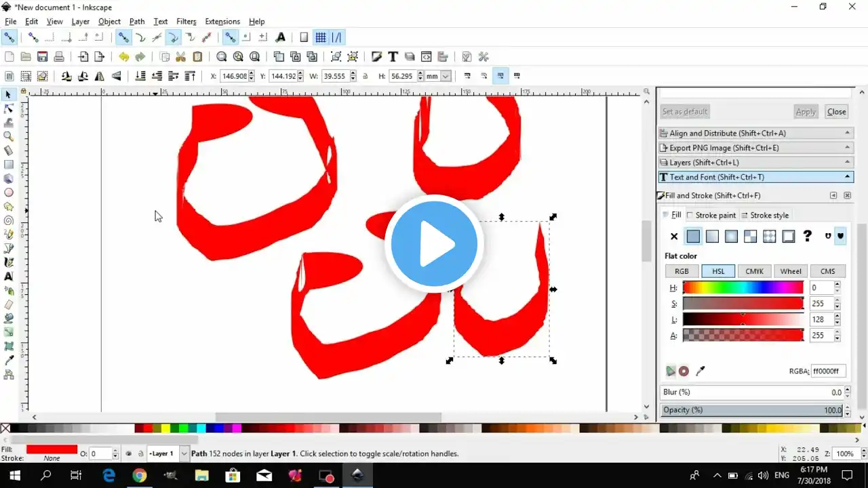Click Set as default button
The image size is (868, 488).
click(685, 112)
